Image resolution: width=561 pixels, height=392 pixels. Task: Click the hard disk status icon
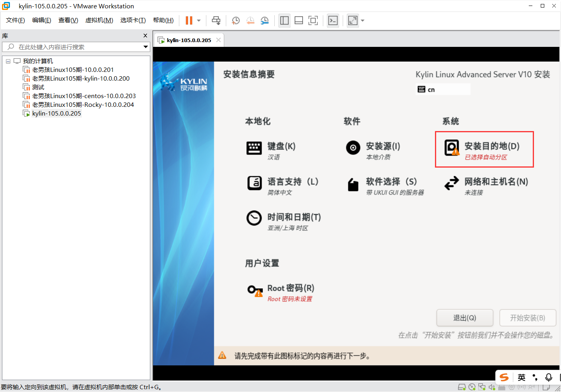click(462, 387)
